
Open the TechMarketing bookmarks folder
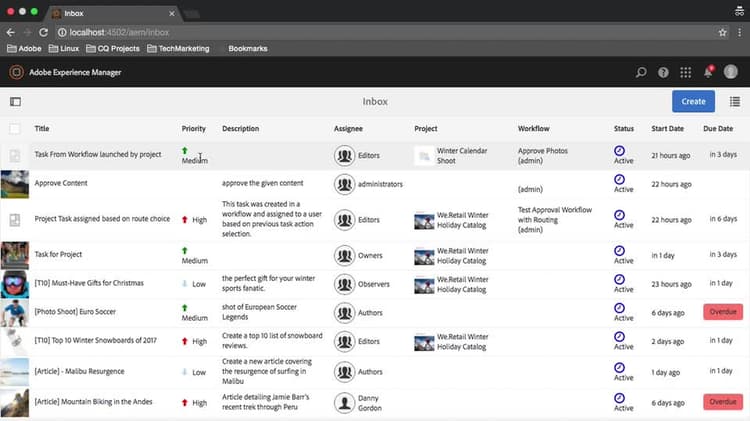pos(178,48)
